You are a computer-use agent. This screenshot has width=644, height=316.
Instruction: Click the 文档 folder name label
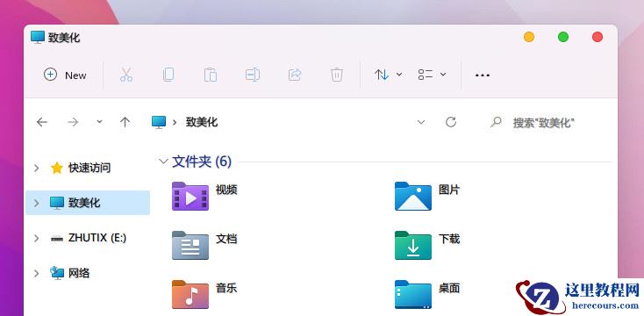[x=226, y=239]
